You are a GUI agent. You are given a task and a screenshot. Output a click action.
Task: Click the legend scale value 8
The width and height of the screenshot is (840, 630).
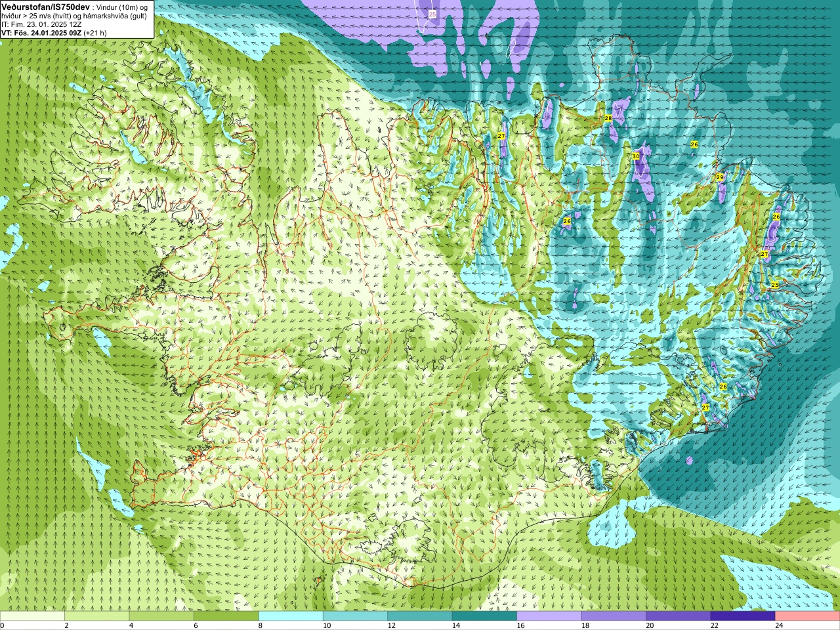click(x=260, y=625)
